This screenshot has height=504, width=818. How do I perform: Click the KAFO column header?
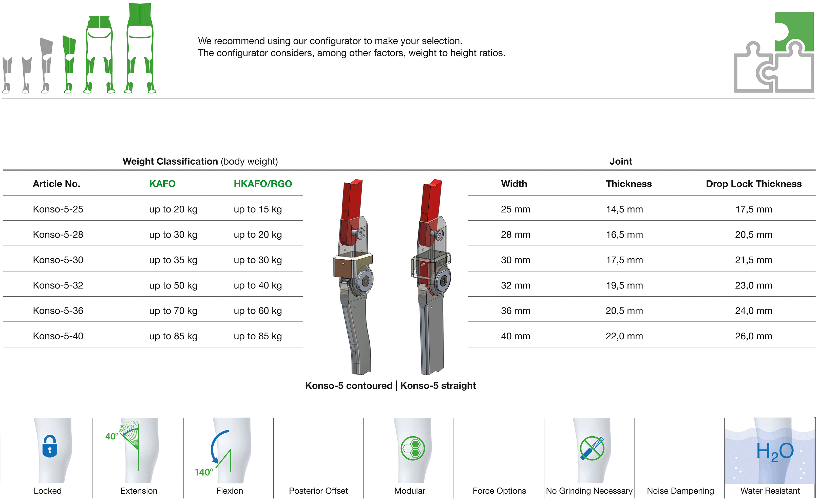(162, 184)
